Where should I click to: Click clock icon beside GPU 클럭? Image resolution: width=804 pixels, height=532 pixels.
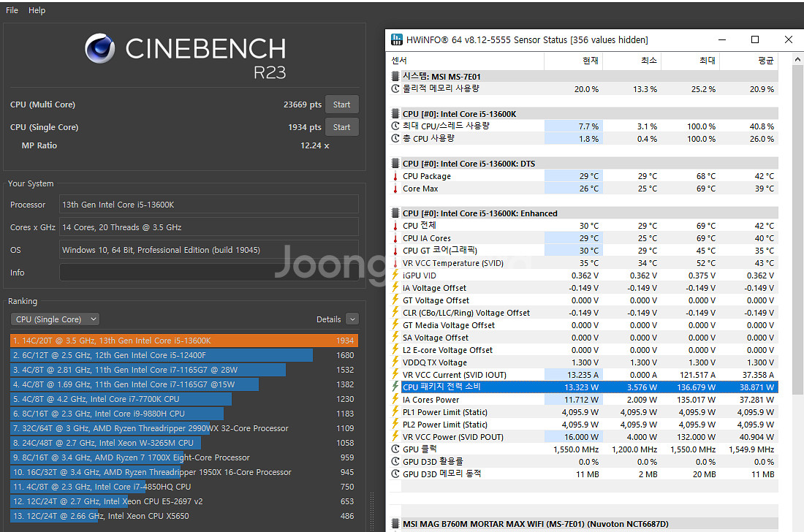coord(395,449)
